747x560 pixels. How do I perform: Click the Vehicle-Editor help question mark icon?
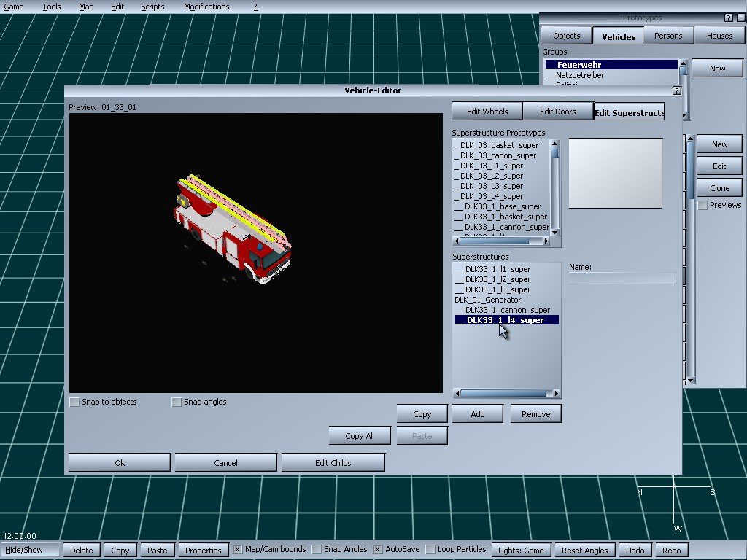(x=676, y=90)
